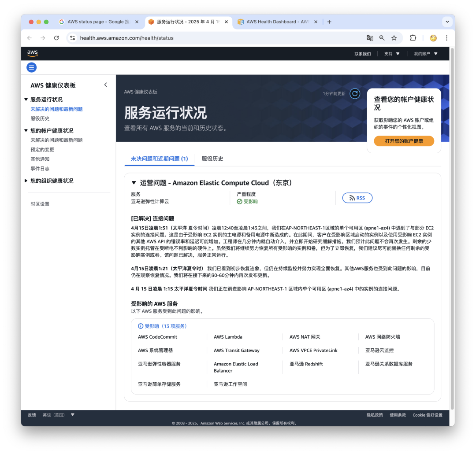Viewport: 476px width, 454px height.
Task: Collapse the 运营问题 Amazon Elastic Compute Cloud panel
Action: (x=134, y=183)
